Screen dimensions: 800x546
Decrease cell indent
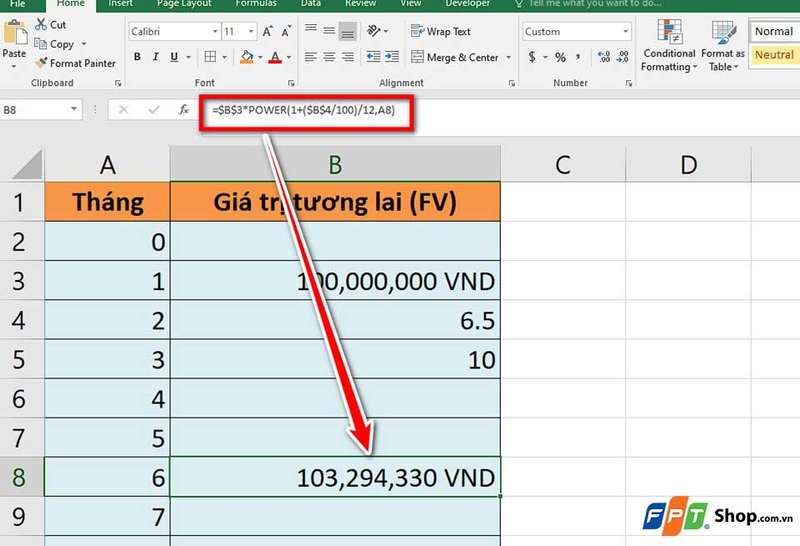click(373, 57)
